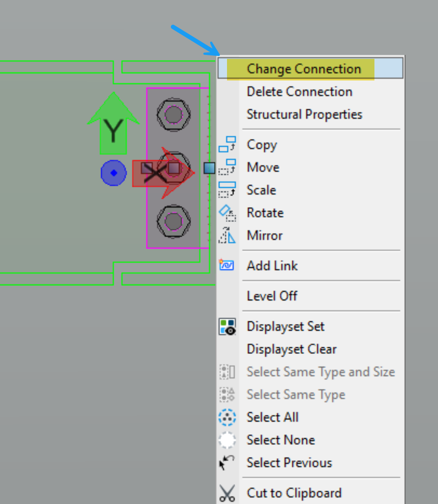
Task: Click the Select Previous cursor icon
Action: point(227,463)
